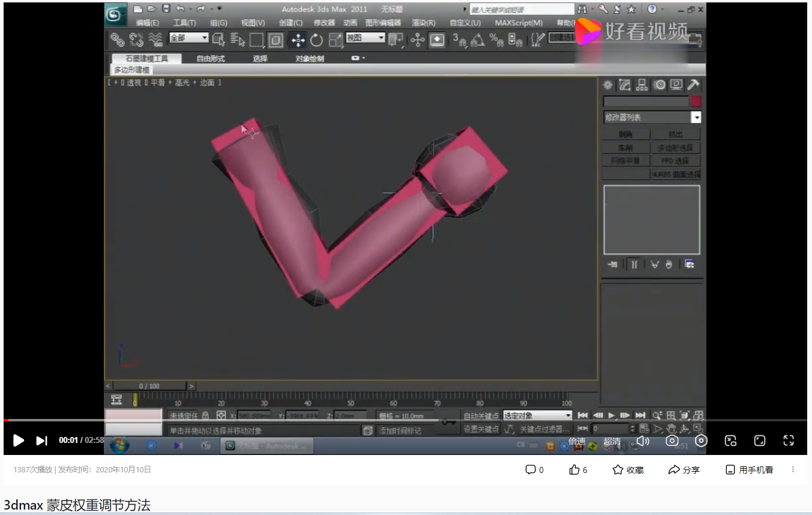The width and height of the screenshot is (812, 515).
Task: Click the Save file icon in title bar
Action: (x=166, y=8)
